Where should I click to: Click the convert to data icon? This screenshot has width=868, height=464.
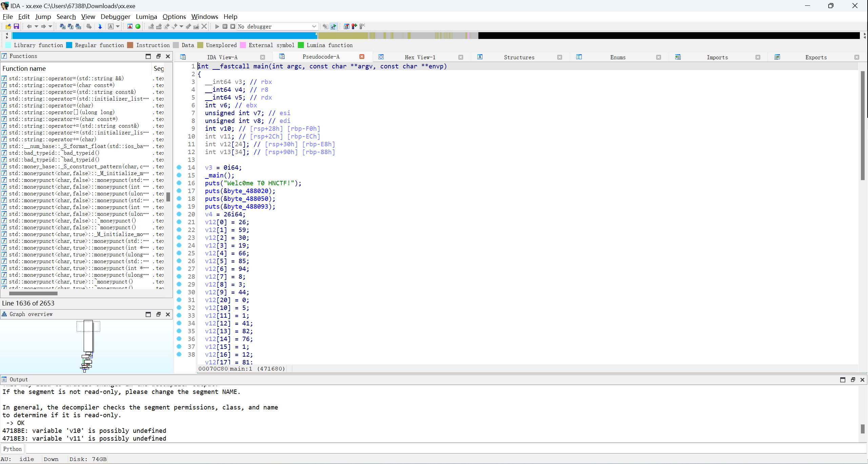tap(159, 26)
